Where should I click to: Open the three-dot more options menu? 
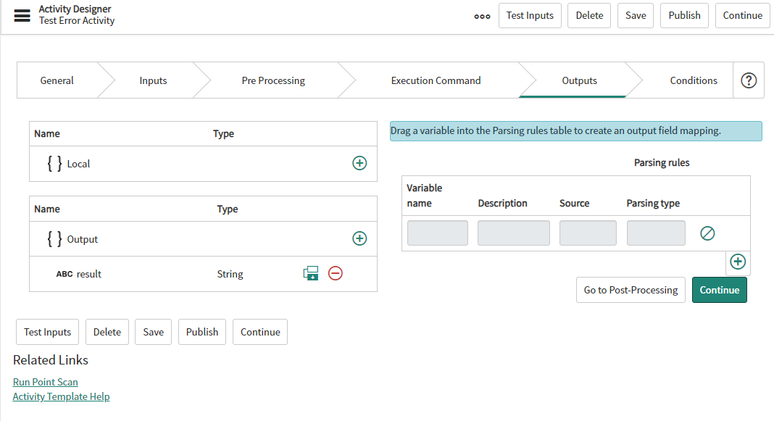[482, 16]
